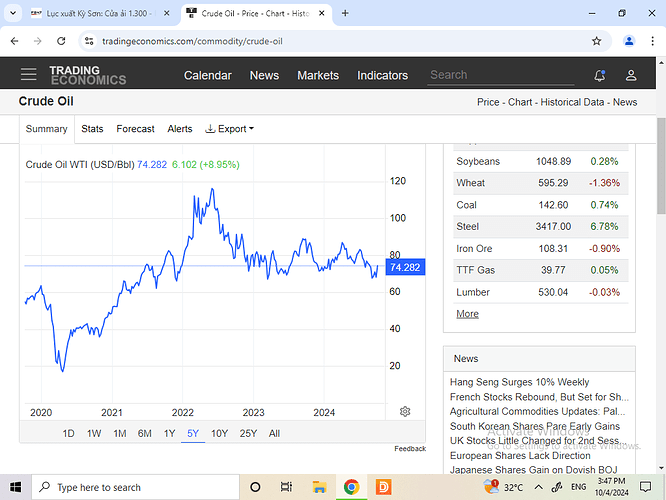Open the Indicators menu
Screen dimensions: 666x500
pyautogui.click(x=382, y=75)
